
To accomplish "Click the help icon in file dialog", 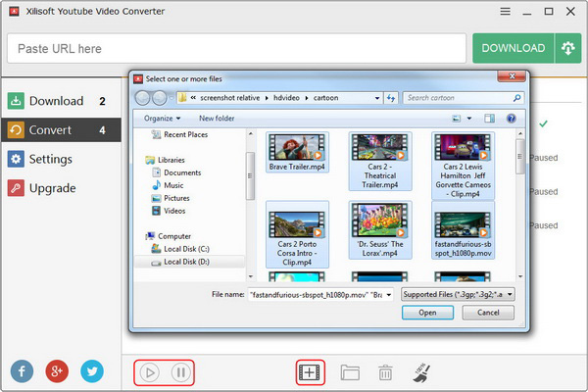I will pyautogui.click(x=511, y=119).
